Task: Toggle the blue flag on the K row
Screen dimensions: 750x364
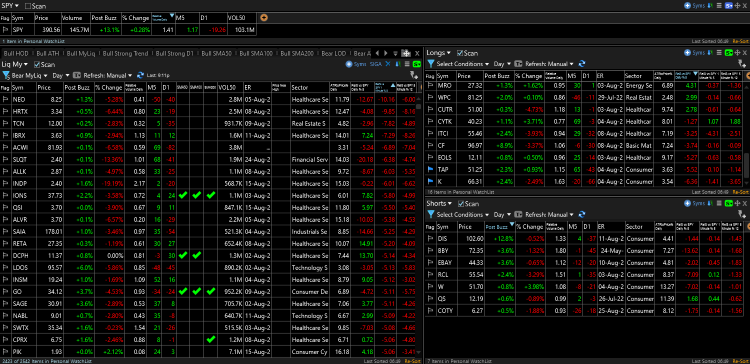Action: (430, 181)
